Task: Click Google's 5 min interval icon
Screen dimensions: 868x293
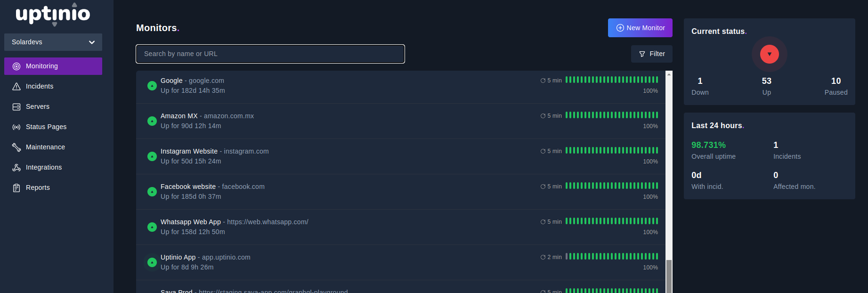Action: [x=543, y=81]
